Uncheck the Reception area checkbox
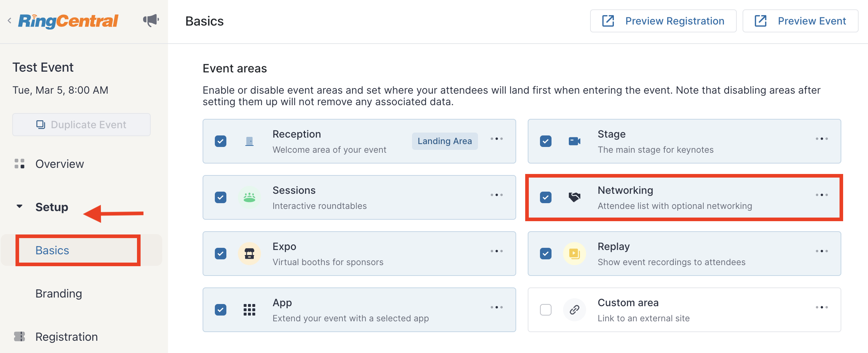This screenshot has height=353, width=868. coord(221,141)
